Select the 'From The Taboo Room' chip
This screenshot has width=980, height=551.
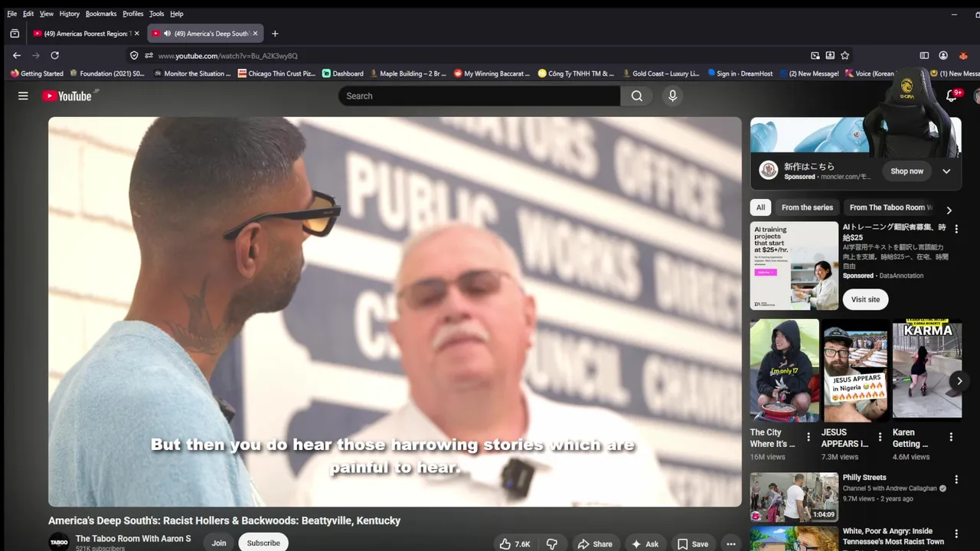tap(890, 207)
